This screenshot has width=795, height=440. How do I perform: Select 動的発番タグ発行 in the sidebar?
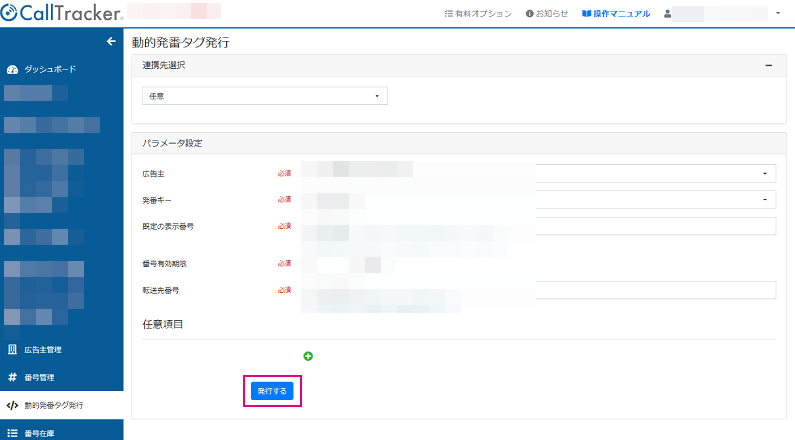pos(54,405)
